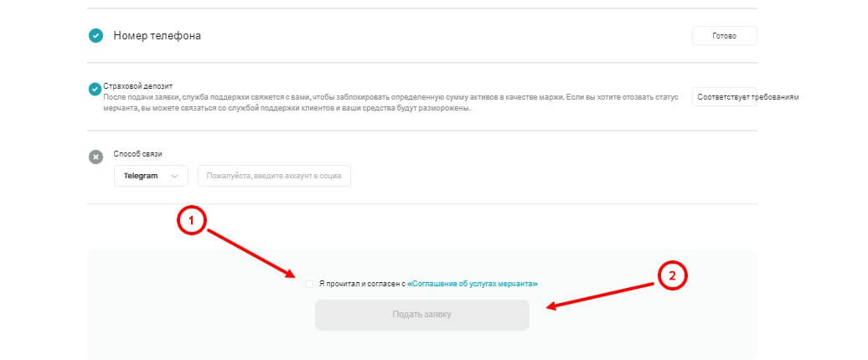Click the chevron arrow in the Telegram selector
This screenshot has width=868, height=360.
pos(174,176)
